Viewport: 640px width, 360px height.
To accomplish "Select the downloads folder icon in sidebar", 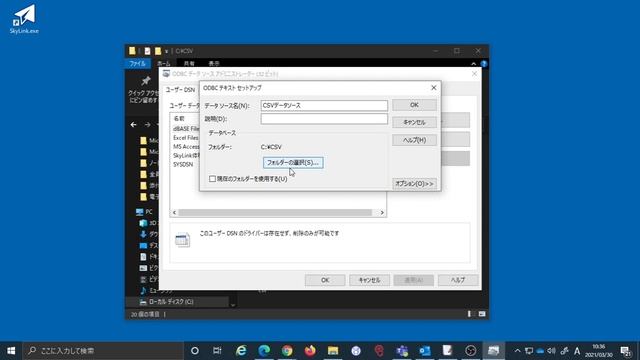I will pyautogui.click(x=143, y=234).
